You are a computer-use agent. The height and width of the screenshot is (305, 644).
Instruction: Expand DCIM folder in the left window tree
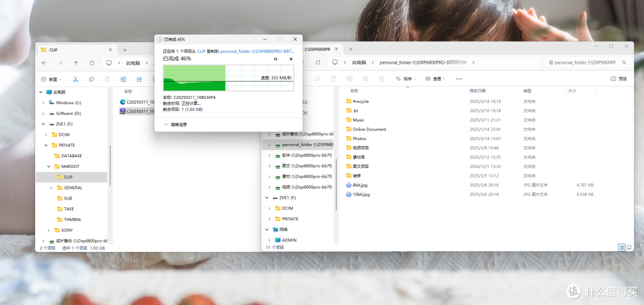[x=46, y=135]
